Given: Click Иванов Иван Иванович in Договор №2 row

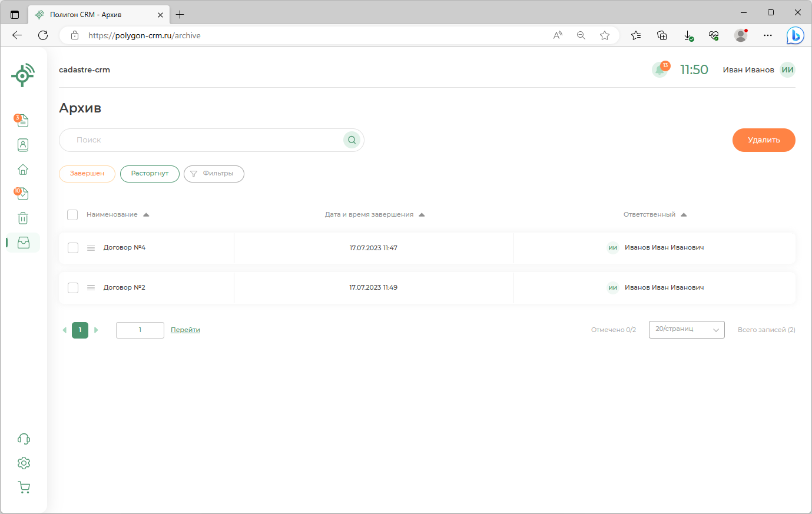Looking at the screenshot, I should pyautogui.click(x=664, y=288).
